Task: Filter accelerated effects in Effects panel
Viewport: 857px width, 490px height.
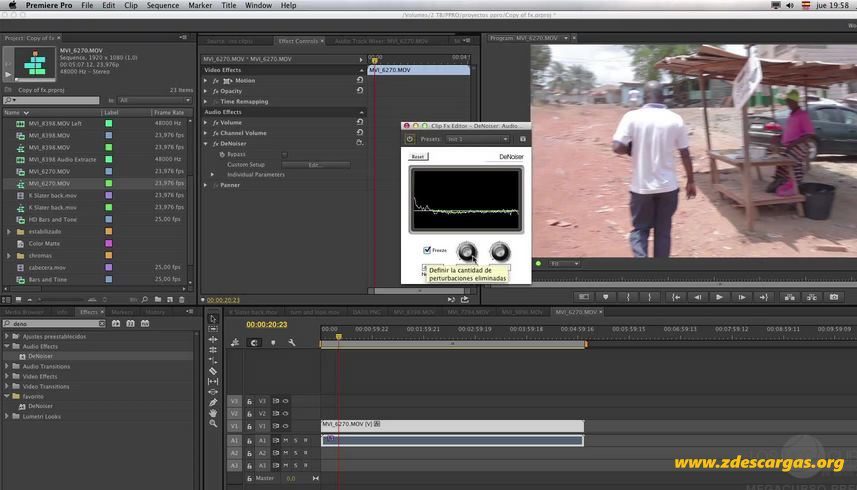Action: pyautogui.click(x=116, y=323)
